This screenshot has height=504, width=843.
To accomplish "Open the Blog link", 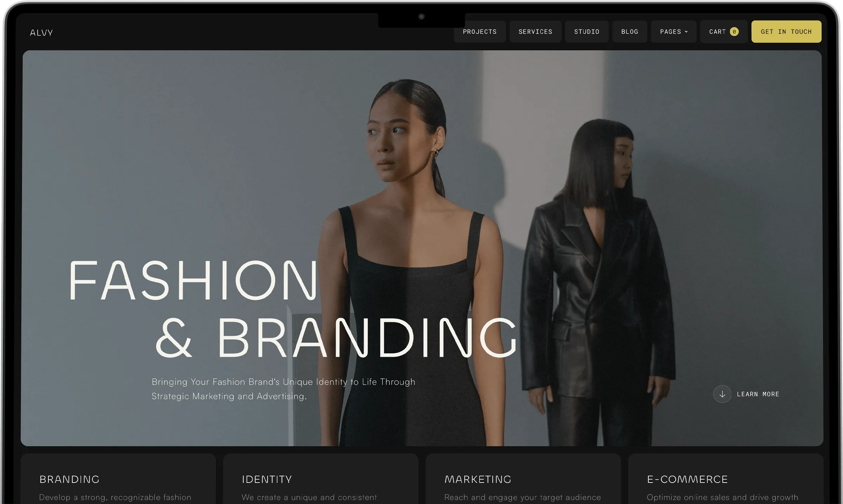I will click(629, 32).
